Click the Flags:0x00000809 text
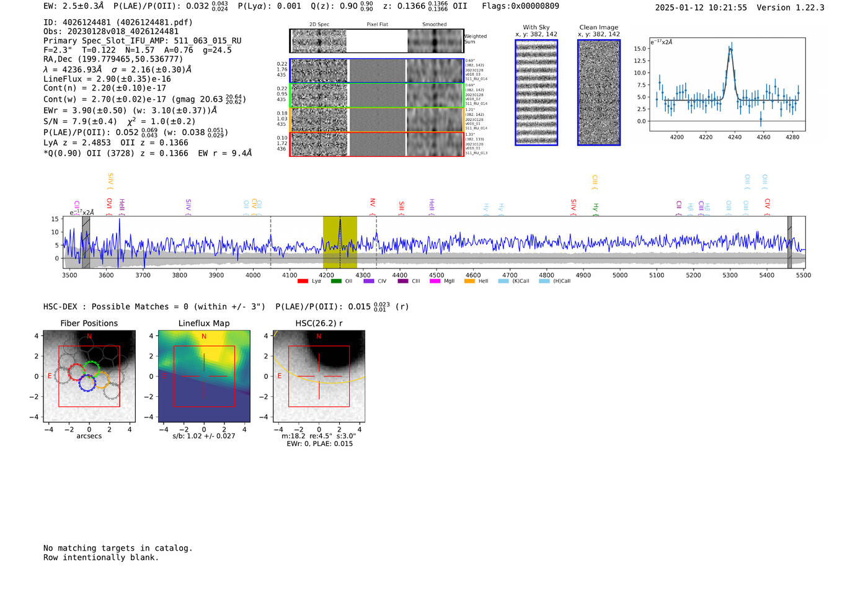This screenshot has width=868, height=591. pos(520,6)
